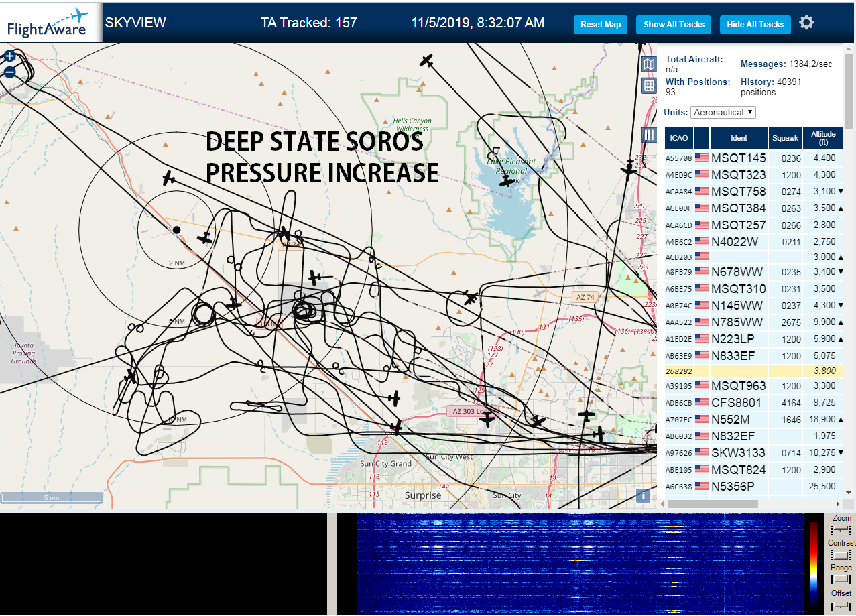Viewport: 856px width, 616px height.
Task: Click the TA Tracked: 157 header text
Action: (309, 23)
